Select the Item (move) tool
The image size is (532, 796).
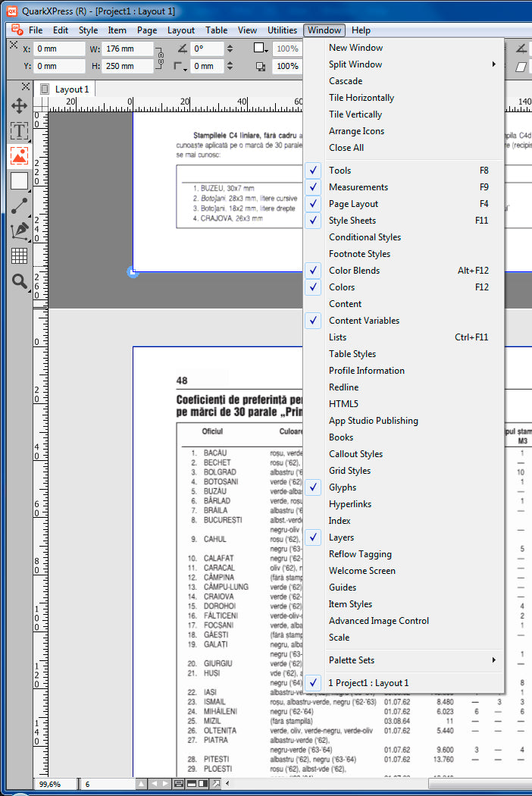coord(19,106)
